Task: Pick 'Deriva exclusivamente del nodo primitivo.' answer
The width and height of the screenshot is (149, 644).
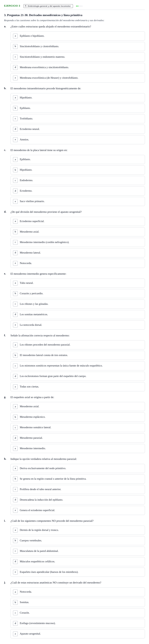Action: [78, 468]
